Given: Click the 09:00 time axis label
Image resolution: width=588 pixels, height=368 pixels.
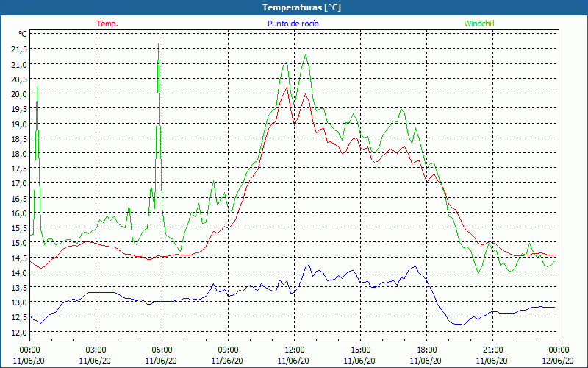Looking at the screenshot, I should (228, 350).
